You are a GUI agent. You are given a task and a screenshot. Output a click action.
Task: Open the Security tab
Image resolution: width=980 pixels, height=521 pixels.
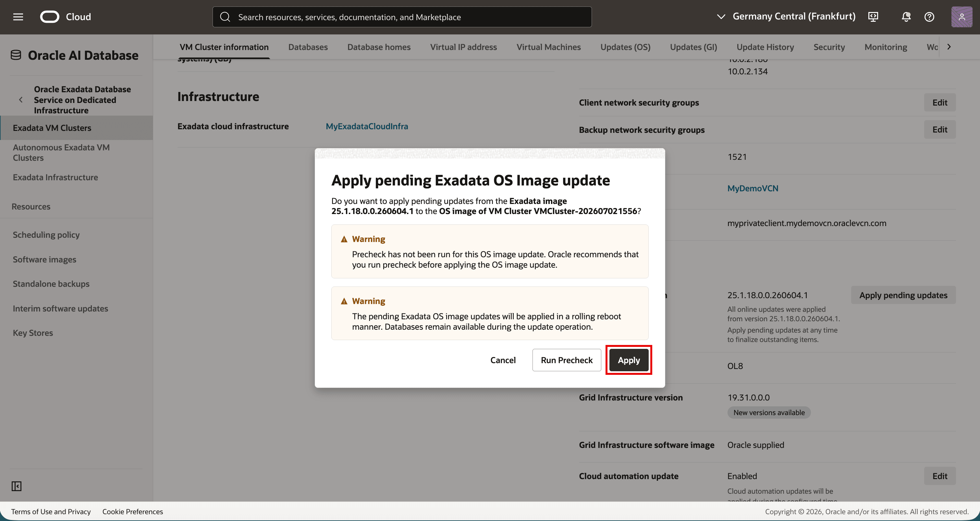pyautogui.click(x=829, y=47)
